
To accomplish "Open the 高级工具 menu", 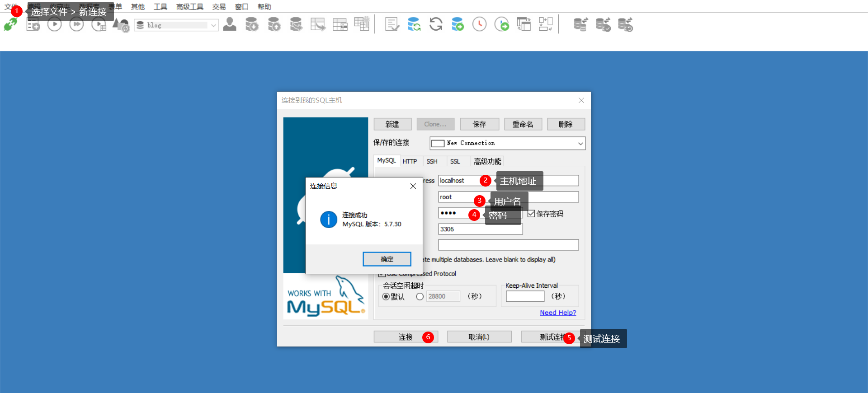I will [190, 7].
